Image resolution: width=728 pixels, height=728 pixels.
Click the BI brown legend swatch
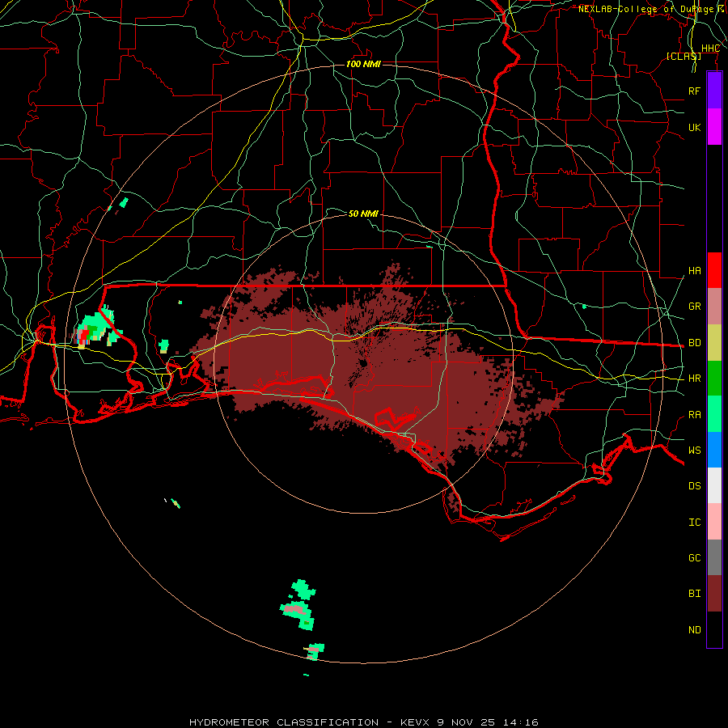[x=714, y=594]
